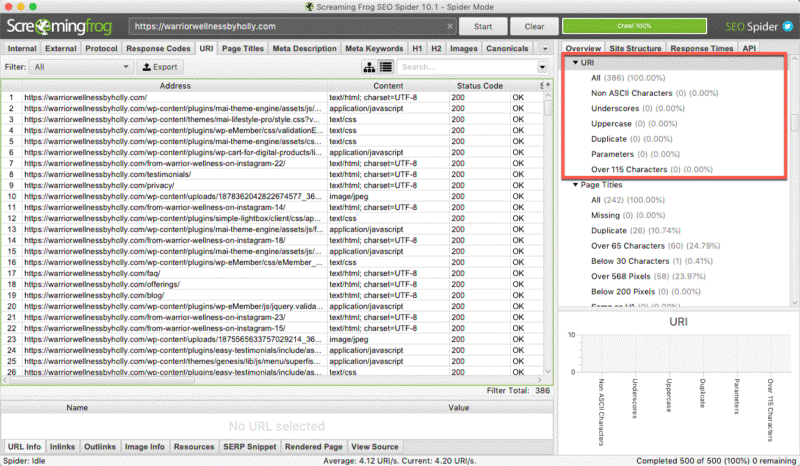
Task: Open the Page Titles tab
Action: pos(243,48)
